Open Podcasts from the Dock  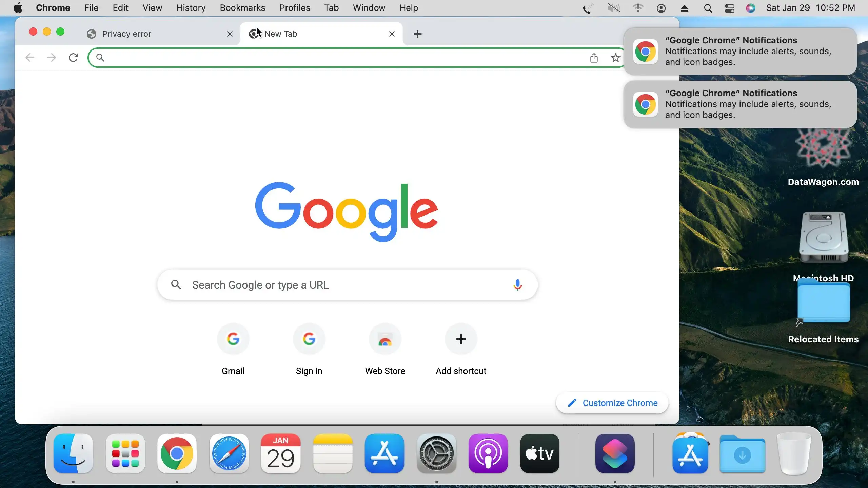pyautogui.click(x=488, y=453)
